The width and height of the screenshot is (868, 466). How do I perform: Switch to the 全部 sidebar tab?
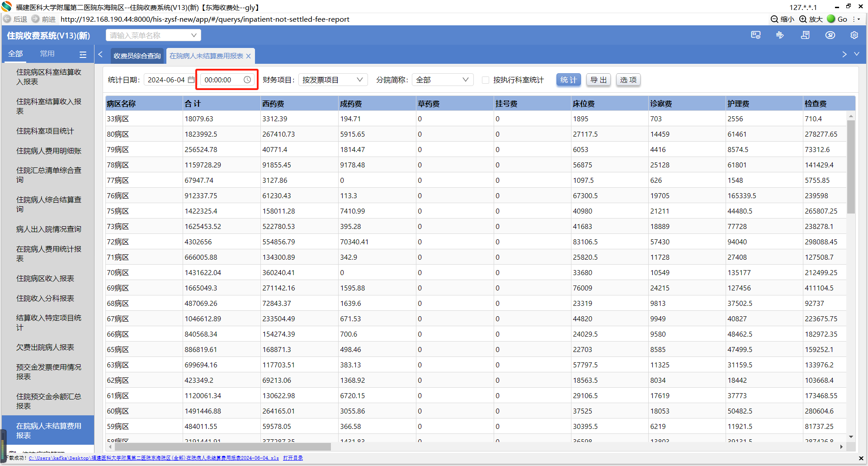tap(15, 54)
